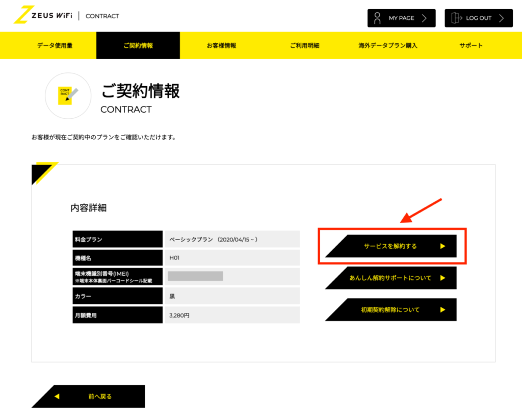Image resolution: width=522 pixels, height=420 pixels.
Task: Open the サポート tab
Action: pyautogui.click(x=471, y=45)
